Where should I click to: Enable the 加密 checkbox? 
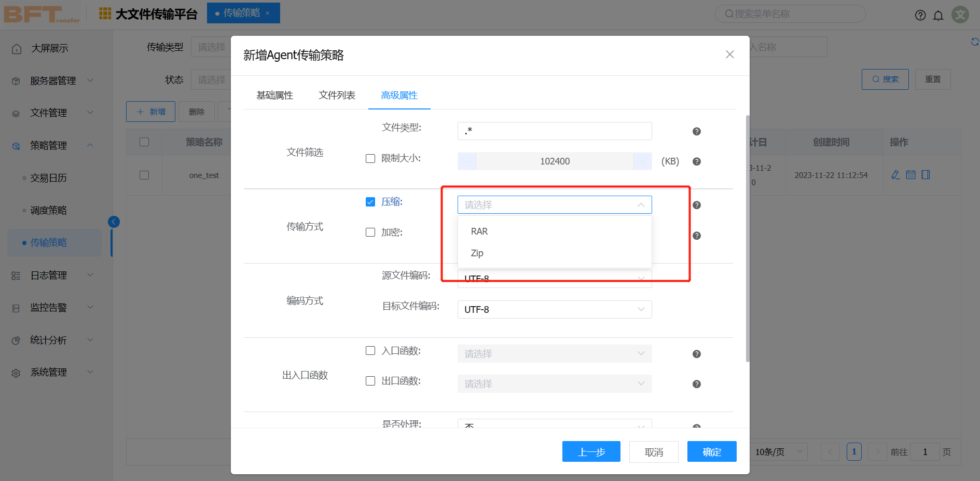coord(370,232)
